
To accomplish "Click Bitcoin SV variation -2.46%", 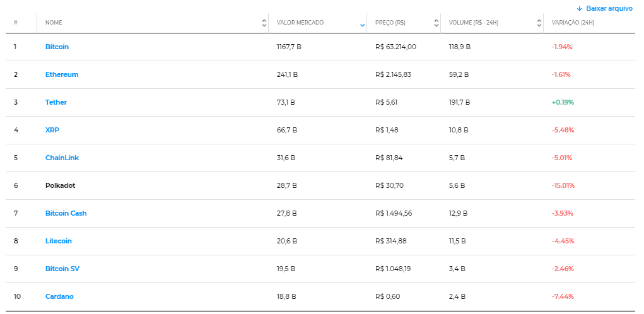I will tap(563, 269).
